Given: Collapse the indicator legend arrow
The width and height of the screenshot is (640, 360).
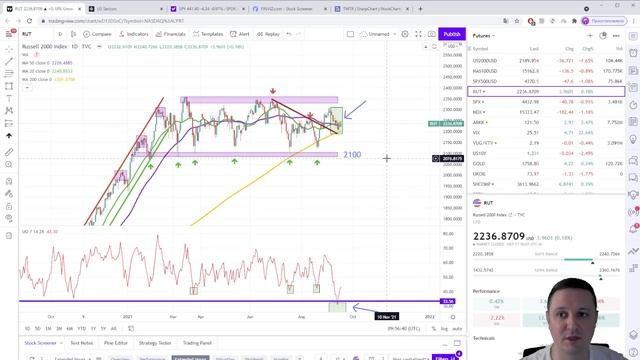Looking at the screenshot, I should tap(27, 87).
